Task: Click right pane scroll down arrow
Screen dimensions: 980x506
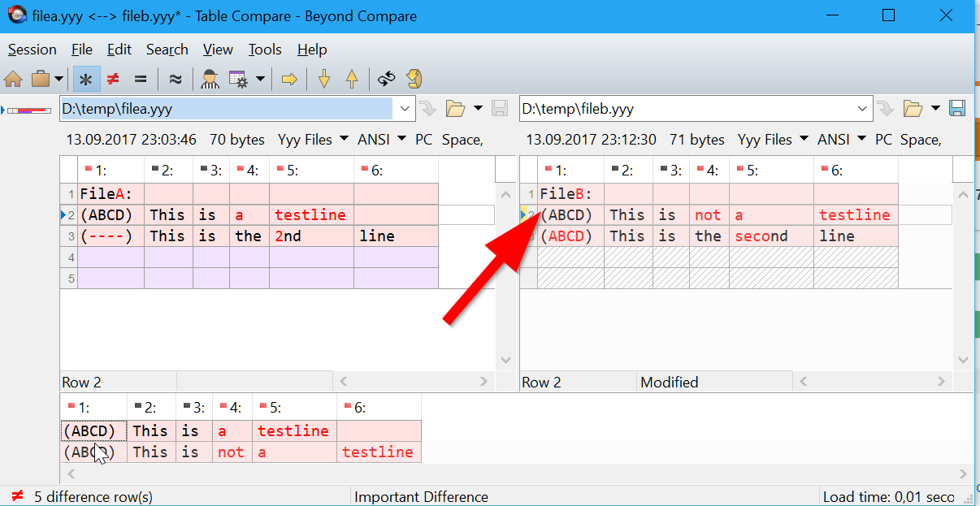Action: (965, 360)
